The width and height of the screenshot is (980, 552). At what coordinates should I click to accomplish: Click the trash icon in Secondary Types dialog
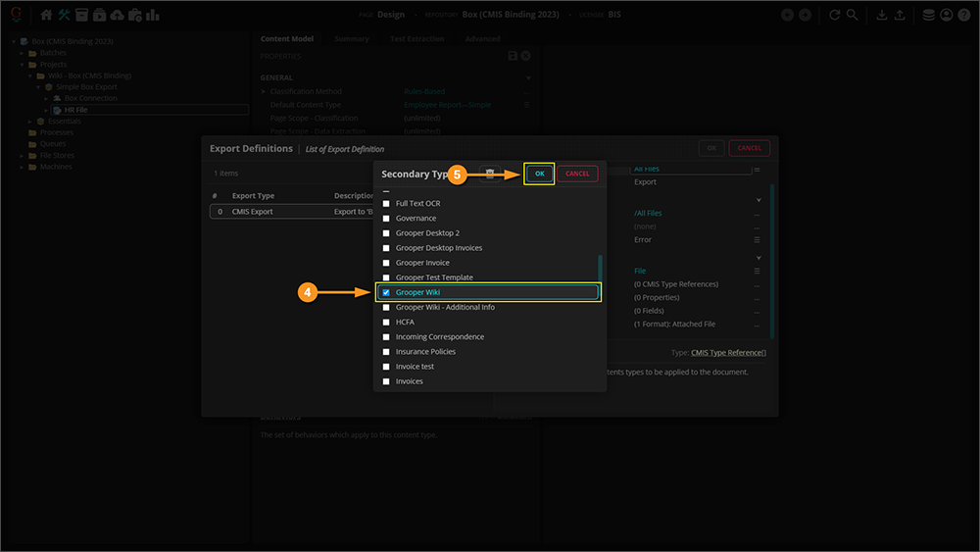tap(490, 174)
